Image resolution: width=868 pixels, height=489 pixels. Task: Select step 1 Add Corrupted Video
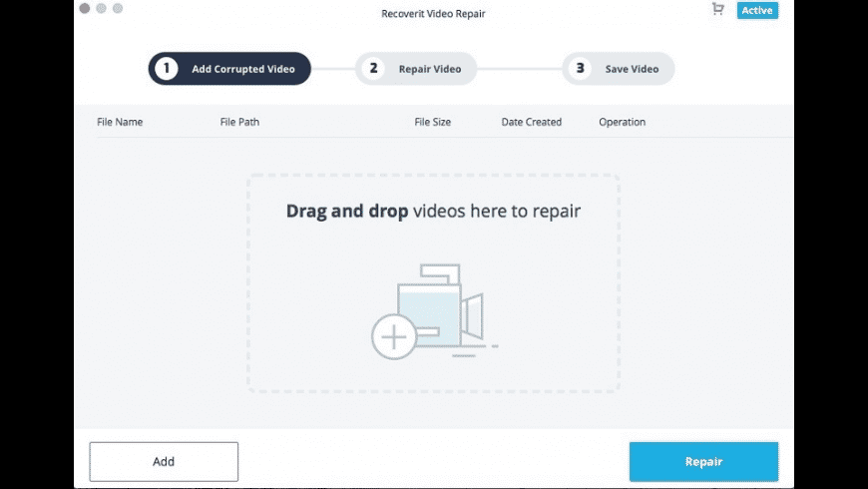pos(229,69)
